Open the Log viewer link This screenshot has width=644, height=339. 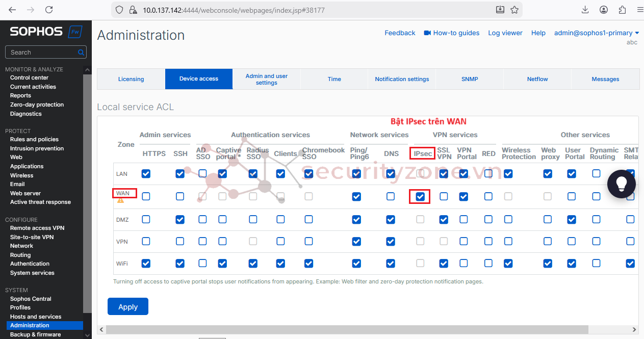pyautogui.click(x=505, y=33)
